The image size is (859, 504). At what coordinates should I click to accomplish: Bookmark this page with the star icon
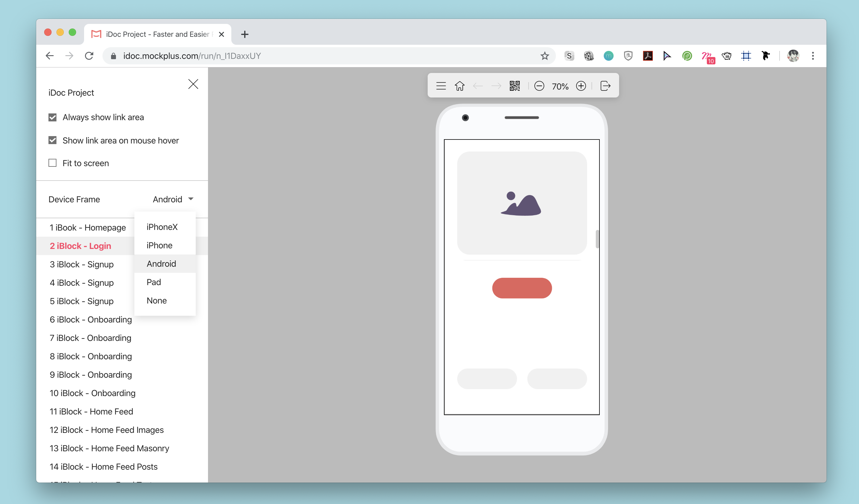545,56
